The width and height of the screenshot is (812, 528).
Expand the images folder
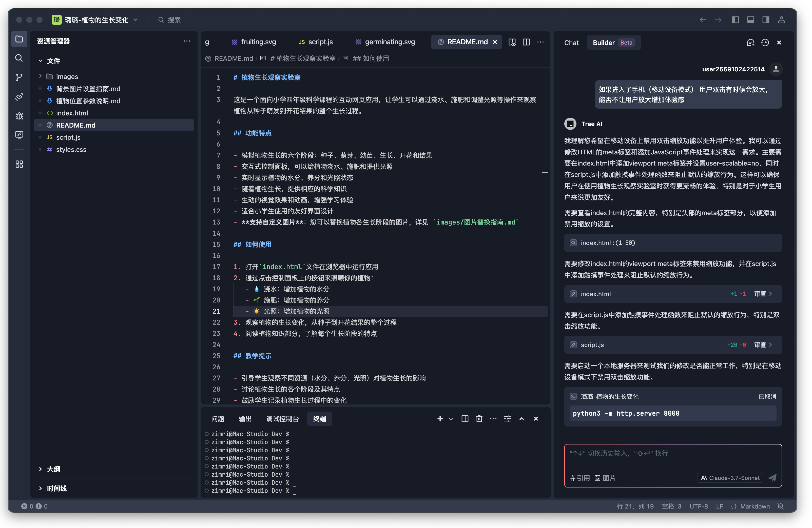pos(40,76)
